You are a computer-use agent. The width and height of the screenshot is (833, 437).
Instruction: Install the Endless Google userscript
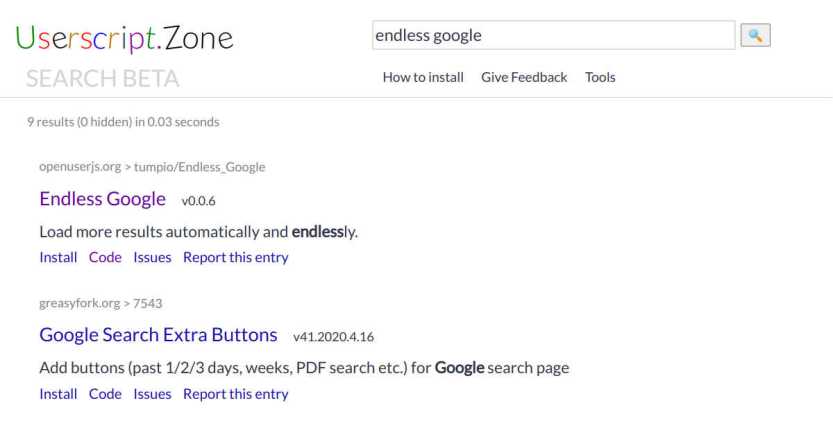pos(58,257)
